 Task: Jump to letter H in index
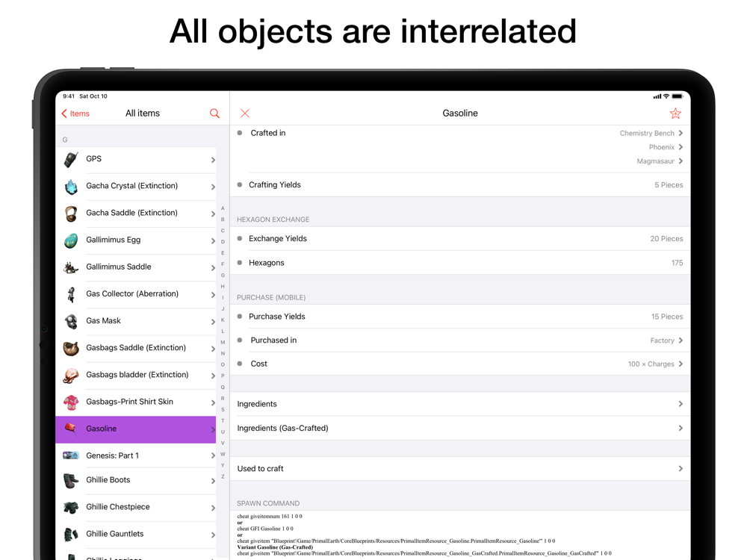[x=223, y=287]
